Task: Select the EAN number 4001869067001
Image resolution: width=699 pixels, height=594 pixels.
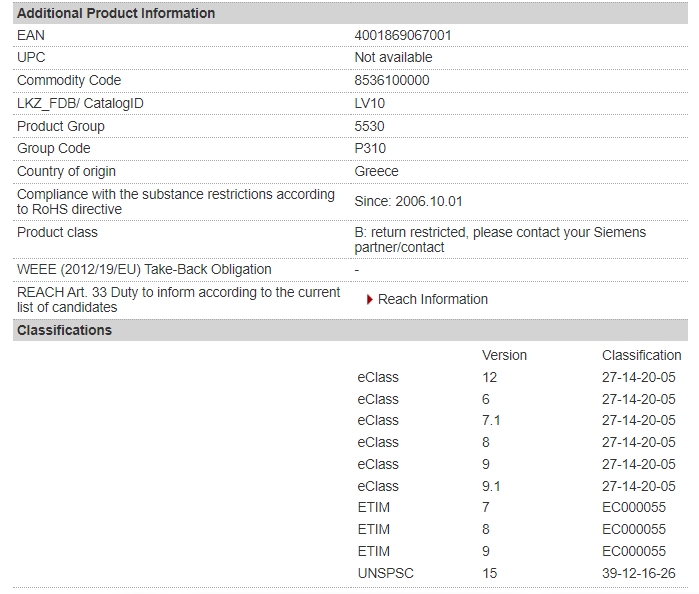Action: [403, 35]
